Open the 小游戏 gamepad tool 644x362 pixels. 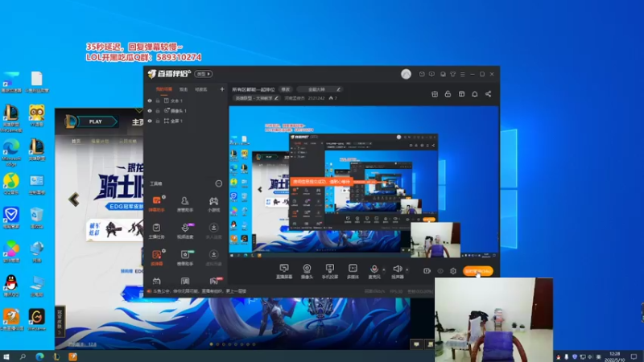[x=213, y=204]
